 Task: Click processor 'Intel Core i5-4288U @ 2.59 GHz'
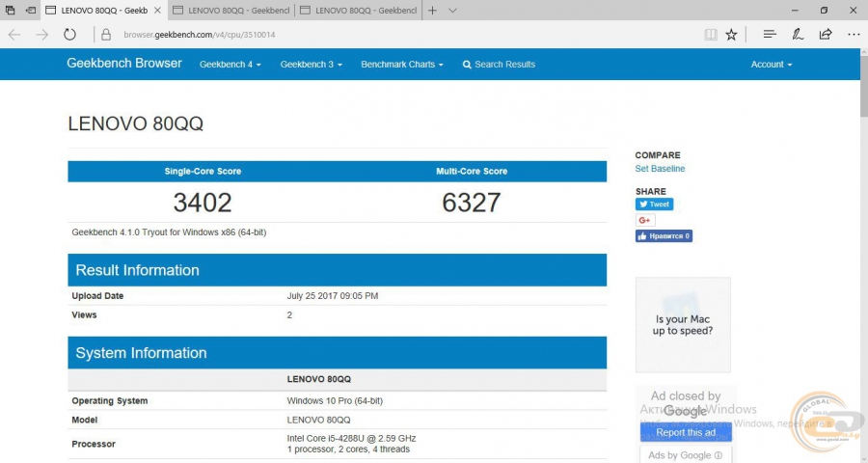(351, 438)
